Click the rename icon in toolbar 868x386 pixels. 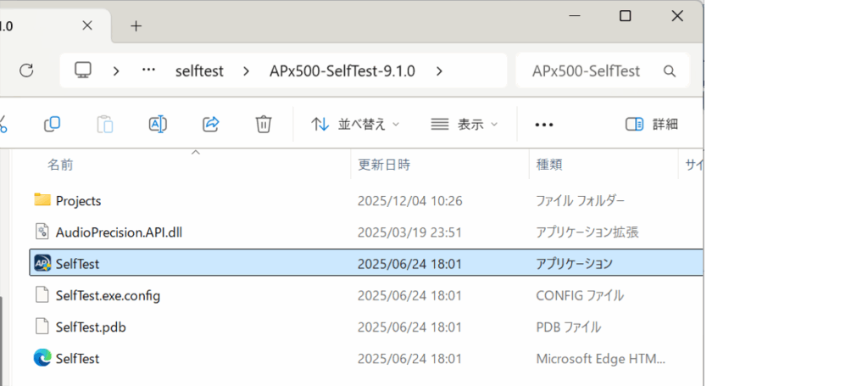[158, 124]
